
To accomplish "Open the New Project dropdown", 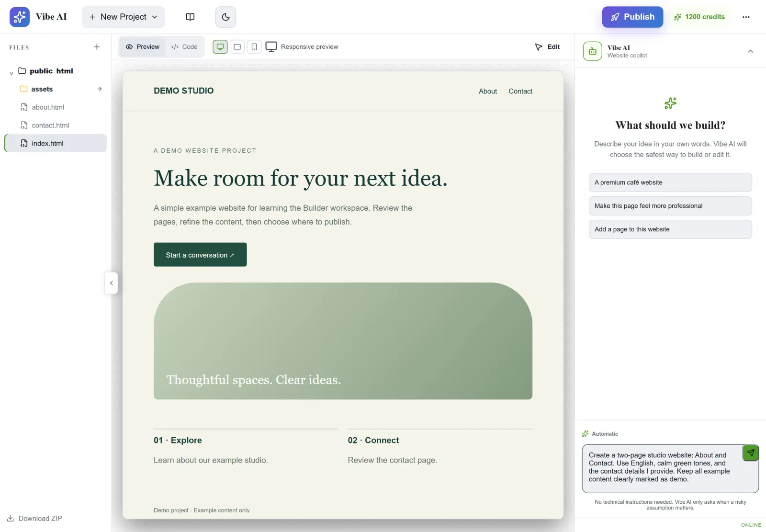I will pos(124,17).
